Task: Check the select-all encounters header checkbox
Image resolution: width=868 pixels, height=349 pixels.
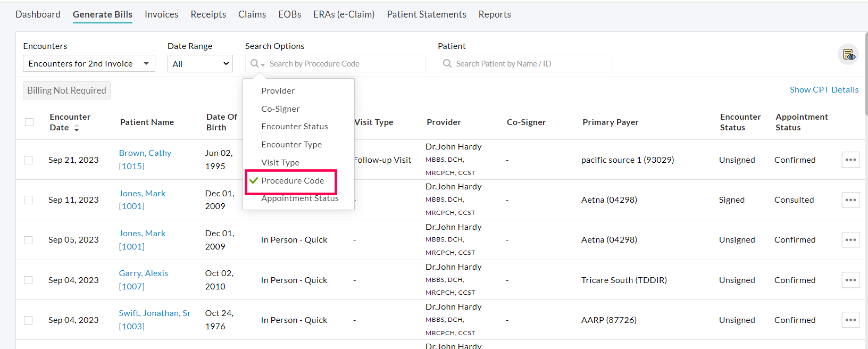Action: click(x=29, y=122)
